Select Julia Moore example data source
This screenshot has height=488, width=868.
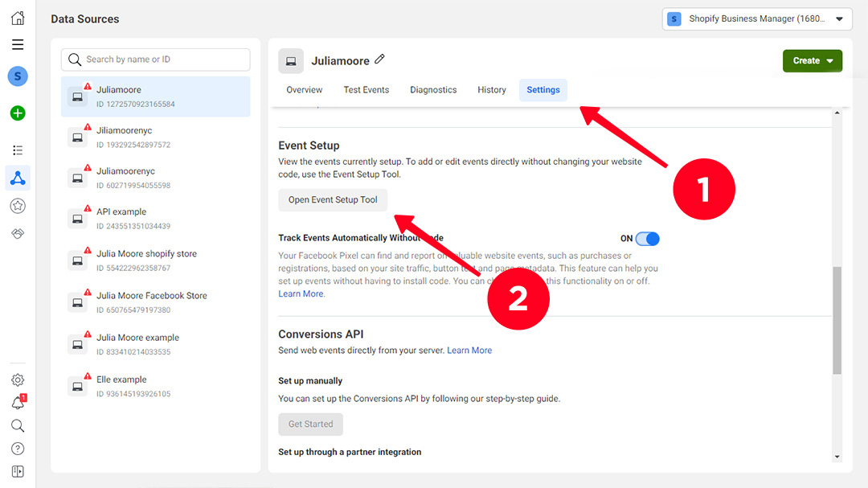click(156, 345)
